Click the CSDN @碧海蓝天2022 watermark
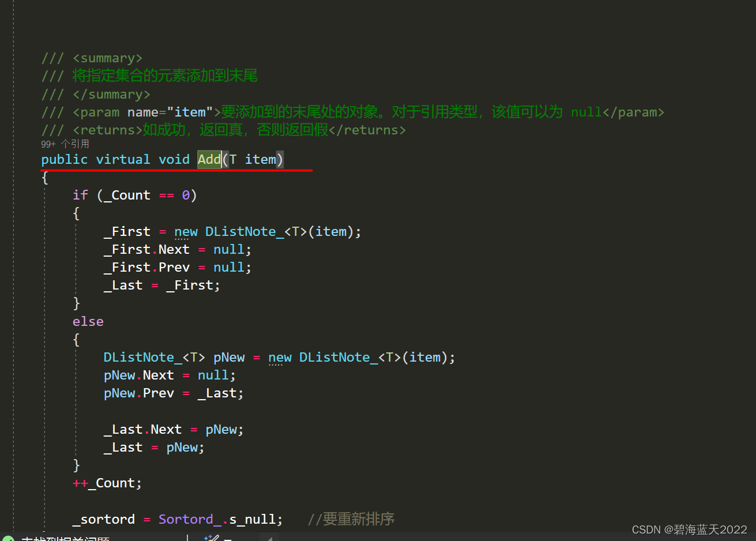Image resolution: width=756 pixels, height=541 pixels. tap(686, 529)
